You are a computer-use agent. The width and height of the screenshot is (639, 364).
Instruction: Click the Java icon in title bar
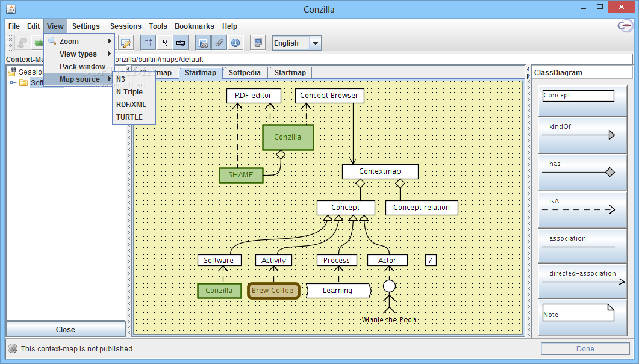(x=11, y=8)
